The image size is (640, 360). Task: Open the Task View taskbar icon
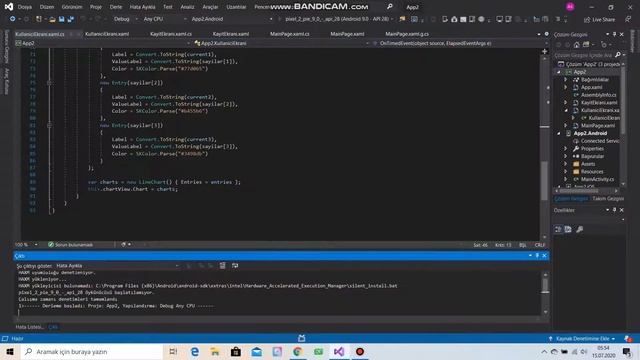173,351
